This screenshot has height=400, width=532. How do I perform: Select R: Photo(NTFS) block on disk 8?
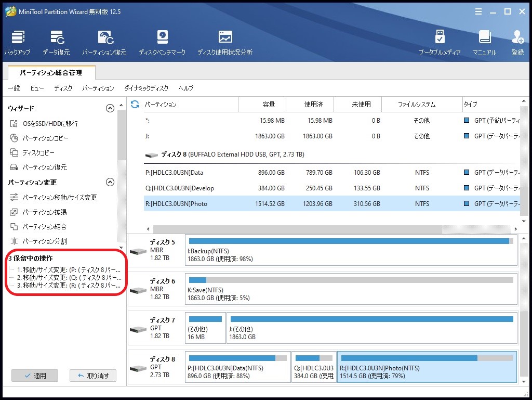pyautogui.click(x=427, y=367)
